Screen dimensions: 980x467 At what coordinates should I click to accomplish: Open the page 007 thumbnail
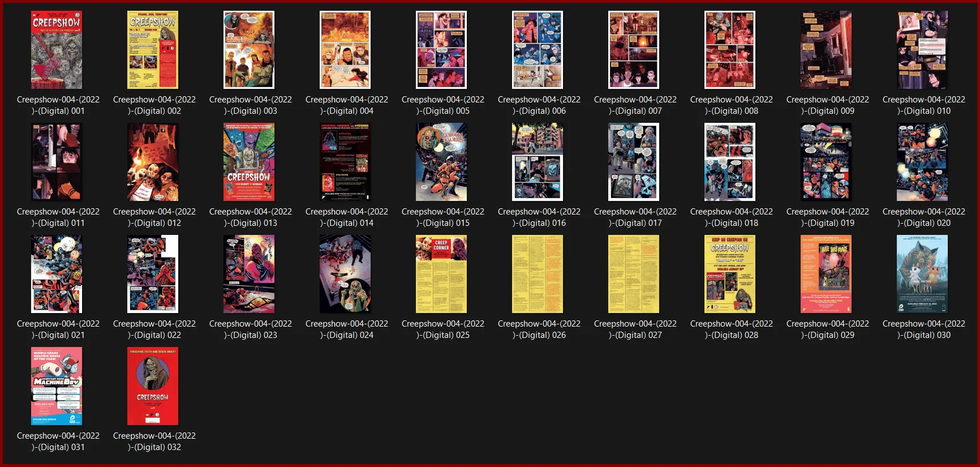pyautogui.click(x=634, y=50)
